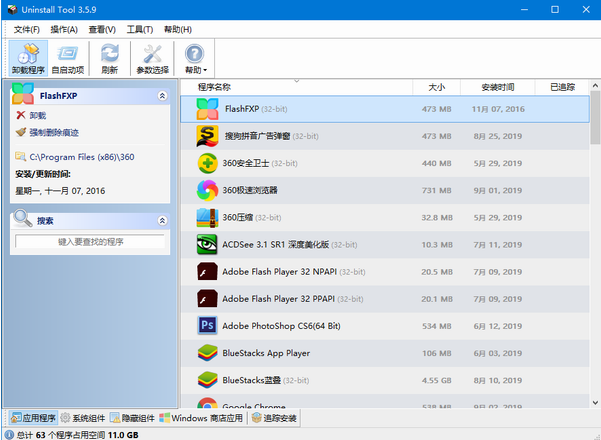The image size is (601, 440).
Task: Open the 工具(T) menu
Action: (140, 30)
